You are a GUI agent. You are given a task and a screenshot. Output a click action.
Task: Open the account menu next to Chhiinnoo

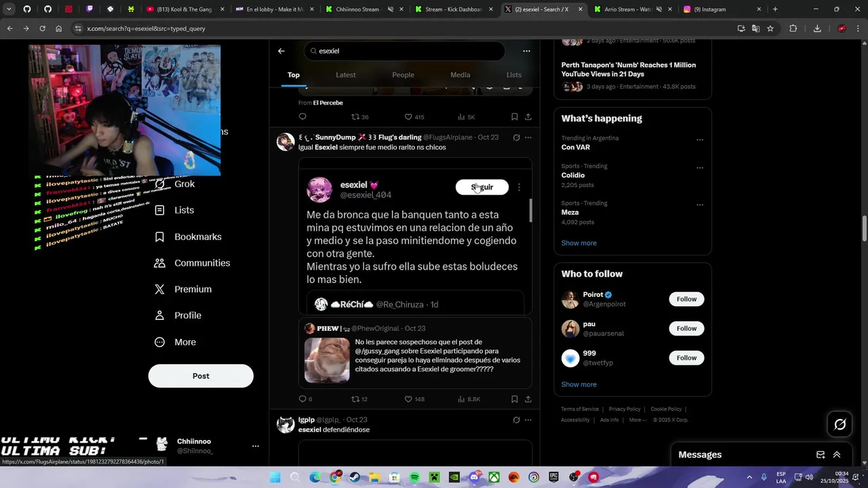click(256, 446)
